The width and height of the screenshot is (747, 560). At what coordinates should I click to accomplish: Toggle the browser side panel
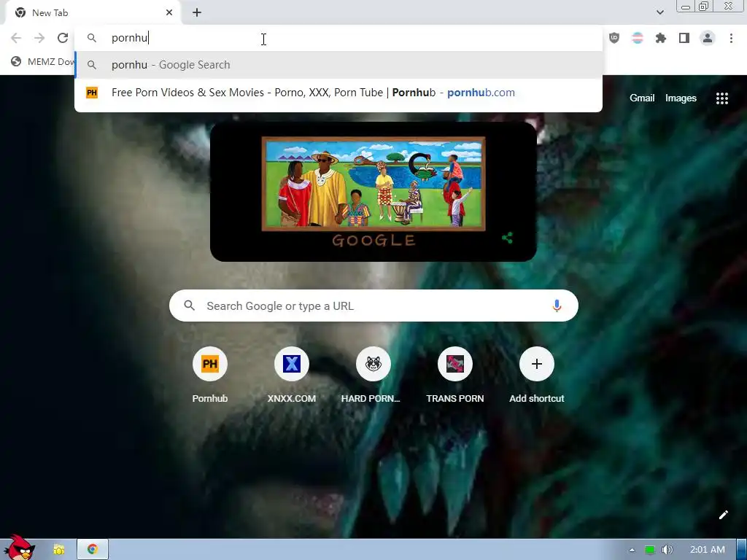point(684,38)
